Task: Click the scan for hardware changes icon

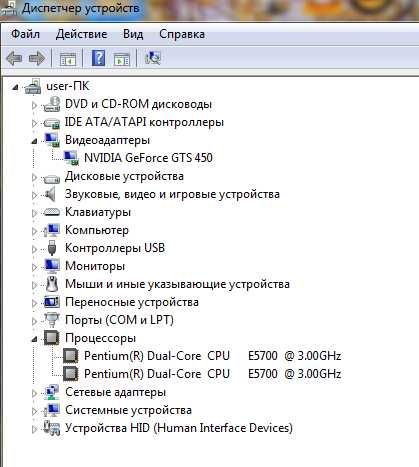Action: tap(153, 58)
